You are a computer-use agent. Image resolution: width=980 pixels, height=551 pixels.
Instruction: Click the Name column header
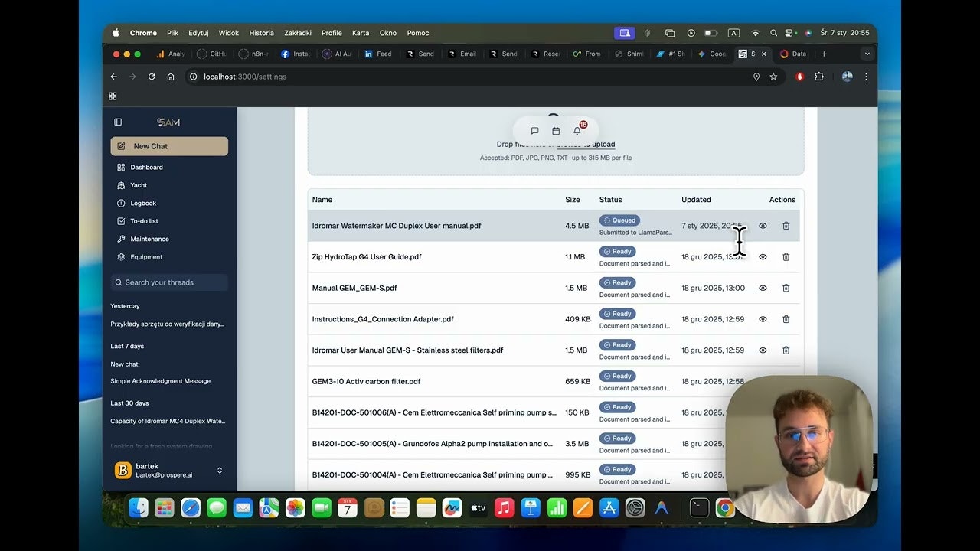[x=322, y=200]
